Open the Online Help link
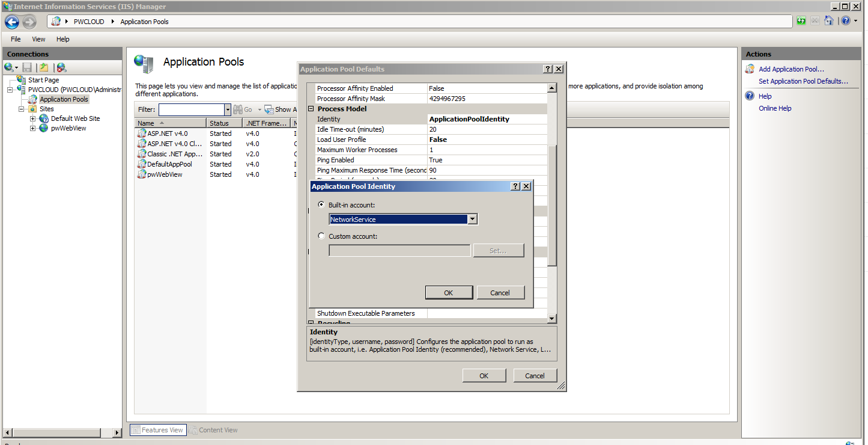 (775, 108)
